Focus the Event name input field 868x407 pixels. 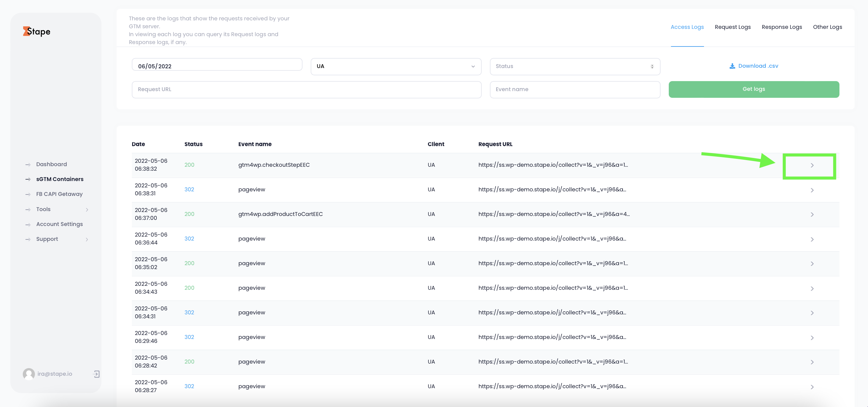coord(575,89)
